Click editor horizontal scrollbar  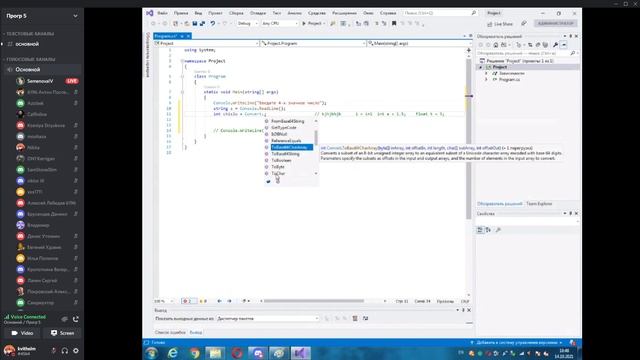pyautogui.click(x=313, y=301)
